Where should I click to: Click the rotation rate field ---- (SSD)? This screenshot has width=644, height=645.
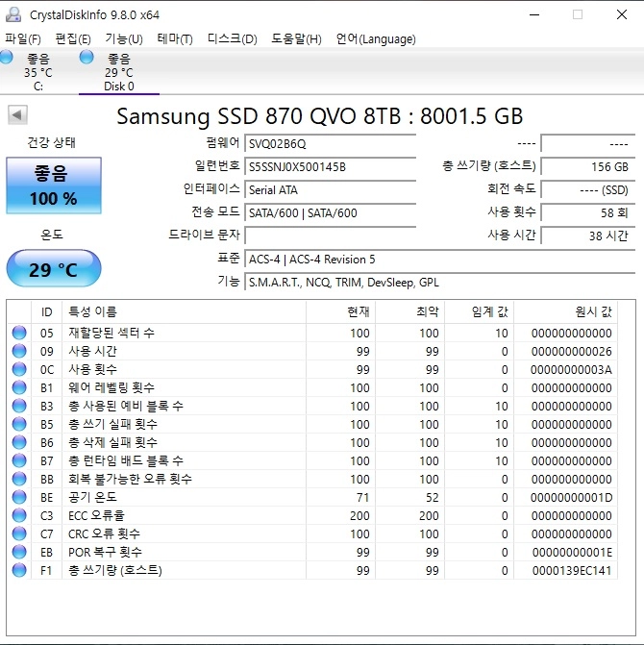coord(588,190)
